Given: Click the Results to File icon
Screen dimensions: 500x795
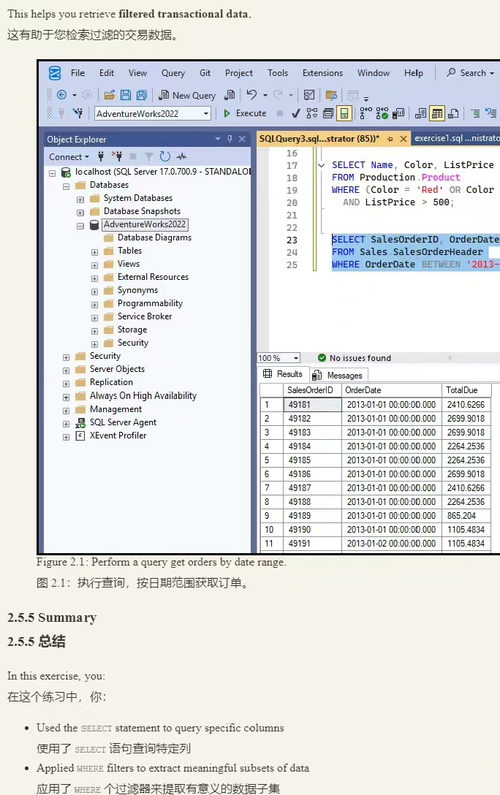Looking at the screenshot, I should pos(453,113).
